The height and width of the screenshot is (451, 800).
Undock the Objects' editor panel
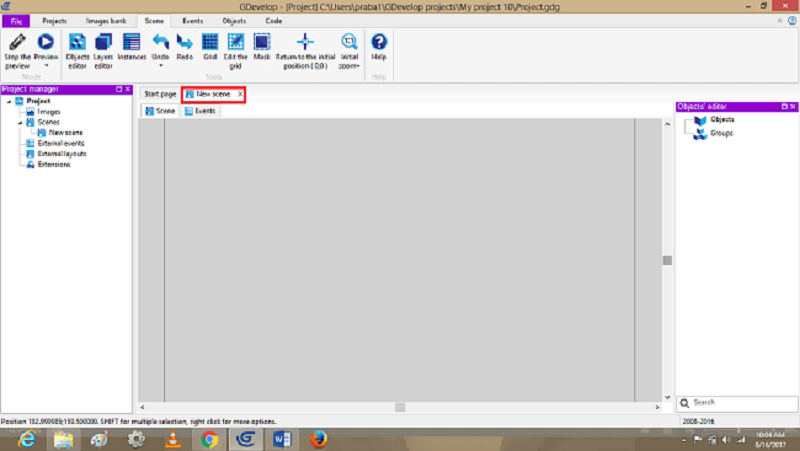click(x=784, y=107)
